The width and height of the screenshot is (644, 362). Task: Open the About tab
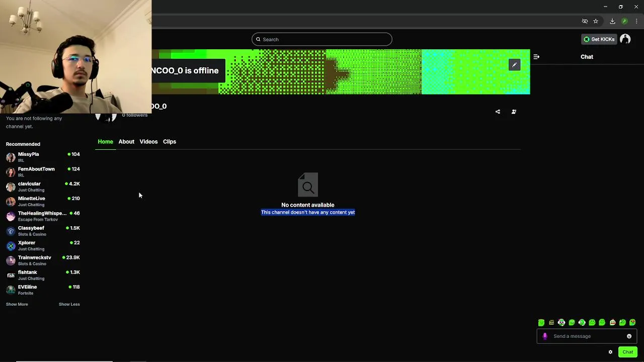point(126,142)
